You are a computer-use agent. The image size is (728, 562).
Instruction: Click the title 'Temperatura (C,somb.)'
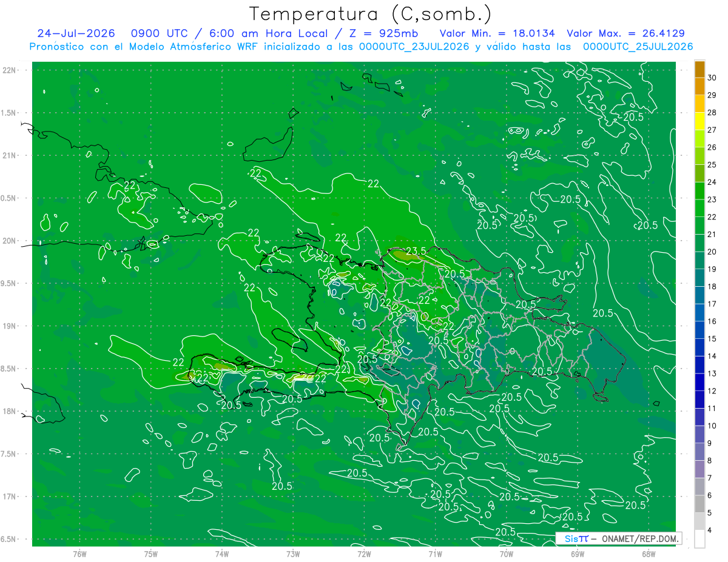[x=370, y=14]
